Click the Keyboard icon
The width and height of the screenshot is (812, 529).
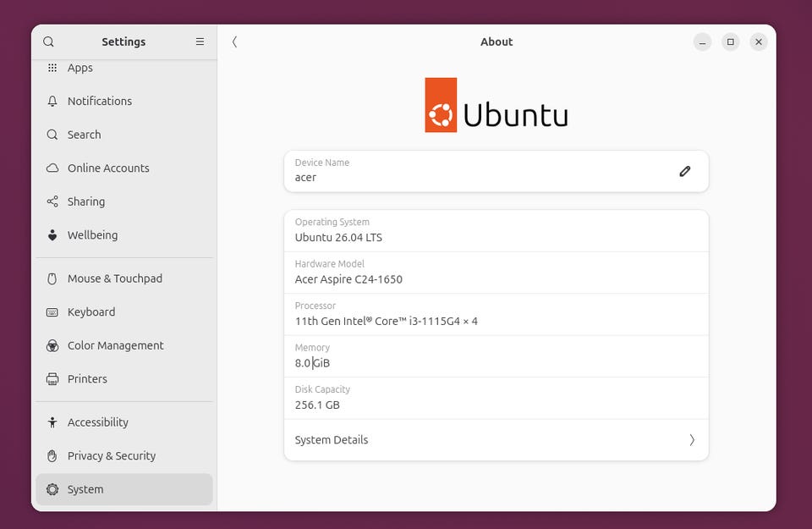[x=52, y=312]
